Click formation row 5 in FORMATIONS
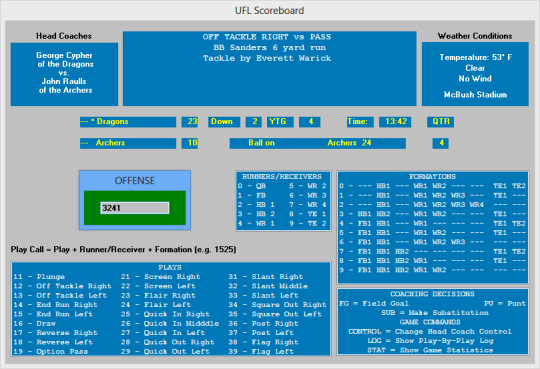 (433, 233)
